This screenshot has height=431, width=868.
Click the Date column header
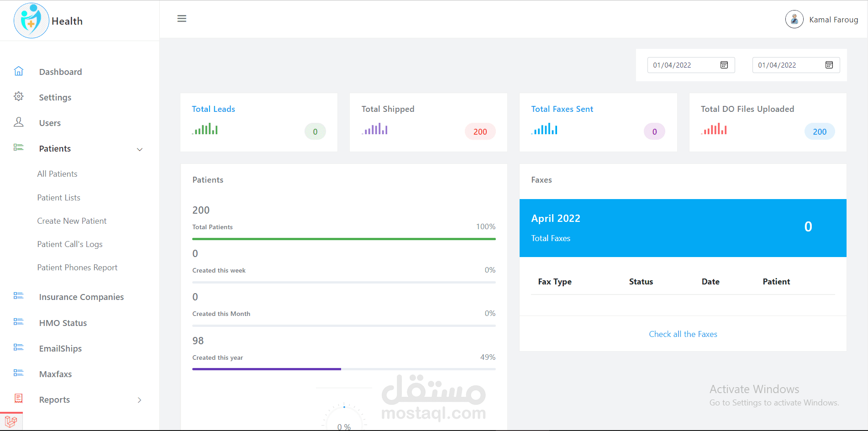pyautogui.click(x=710, y=282)
